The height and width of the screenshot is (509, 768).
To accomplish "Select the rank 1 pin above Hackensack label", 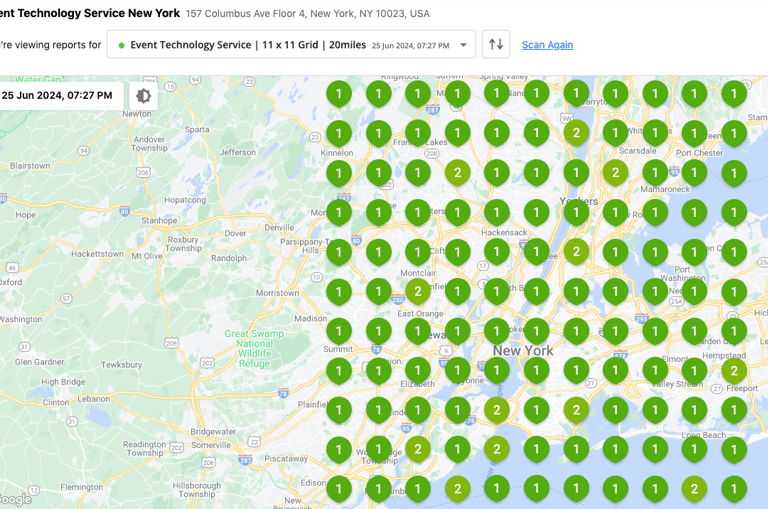I will [x=497, y=213].
